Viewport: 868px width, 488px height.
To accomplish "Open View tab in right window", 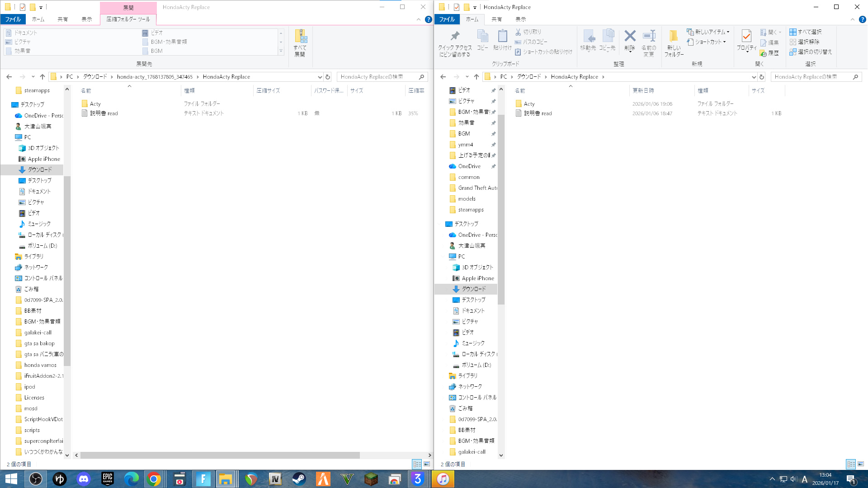I will (x=520, y=19).
